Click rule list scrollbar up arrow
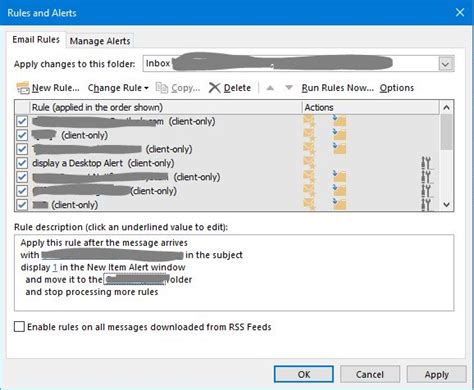The image size is (474, 390). click(446, 107)
